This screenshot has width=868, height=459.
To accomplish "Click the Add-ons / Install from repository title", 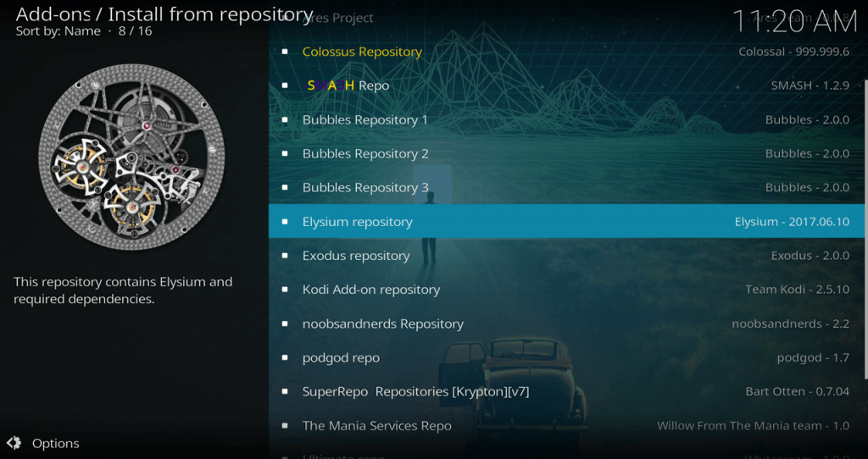I will [164, 14].
